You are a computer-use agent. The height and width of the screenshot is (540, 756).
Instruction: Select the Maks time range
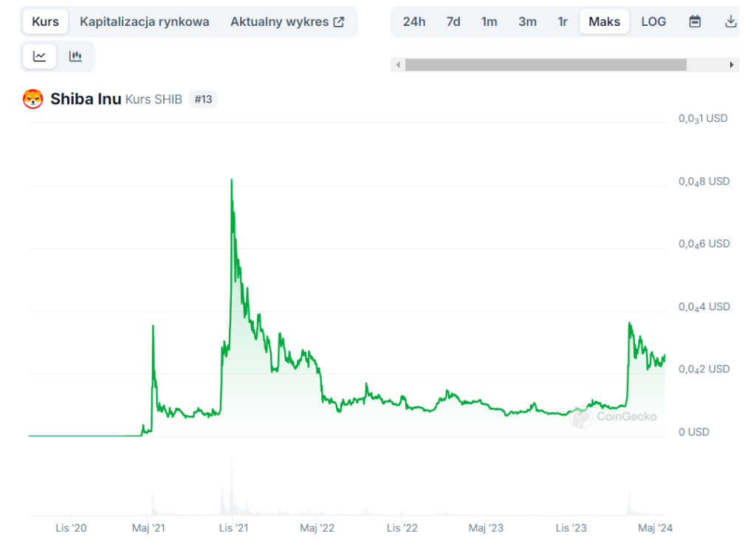point(604,21)
